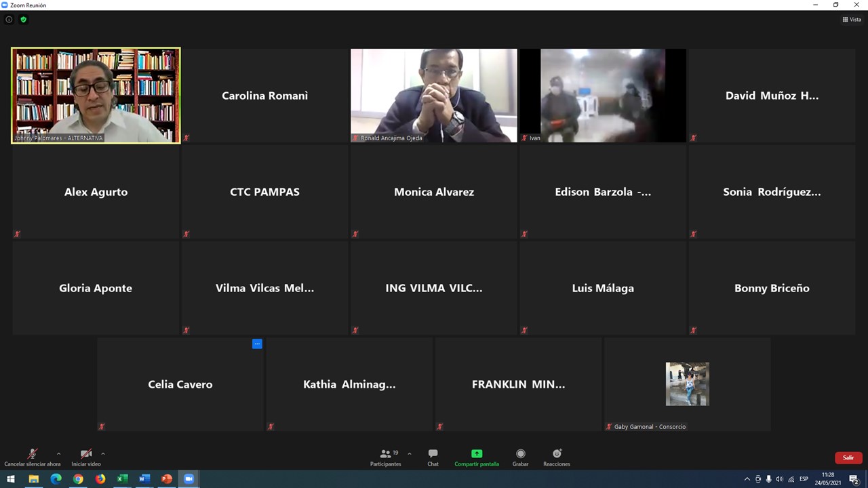Viewport: 868px width, 488px height.
Task: Click the red Salir button
Action: tap(848, 457)
